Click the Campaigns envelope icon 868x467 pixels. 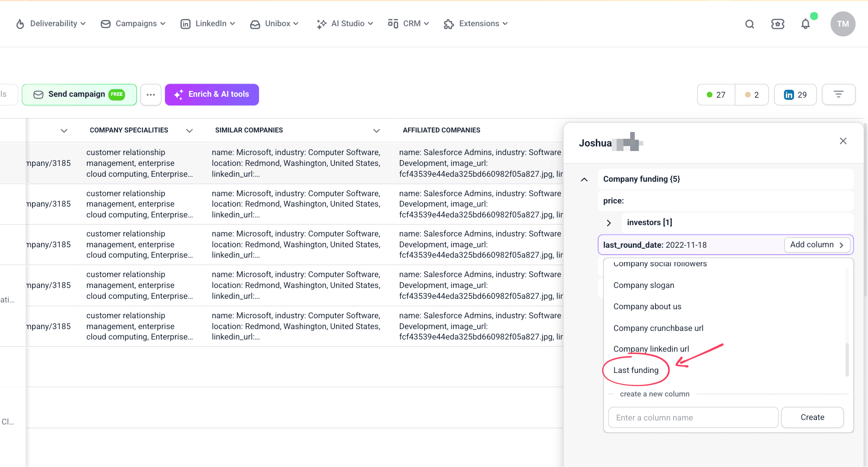click(x=106, y=24)
